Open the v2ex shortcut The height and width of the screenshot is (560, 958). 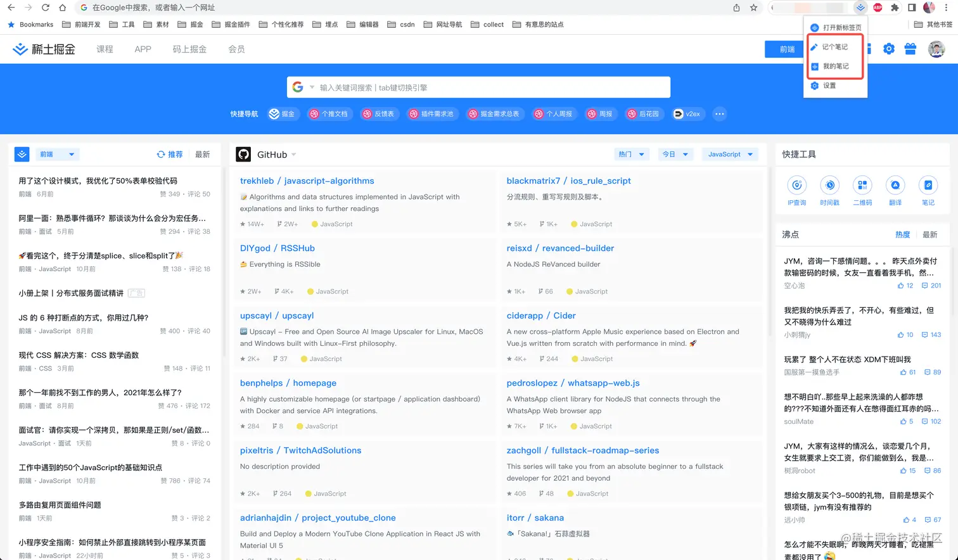(688, 114)
